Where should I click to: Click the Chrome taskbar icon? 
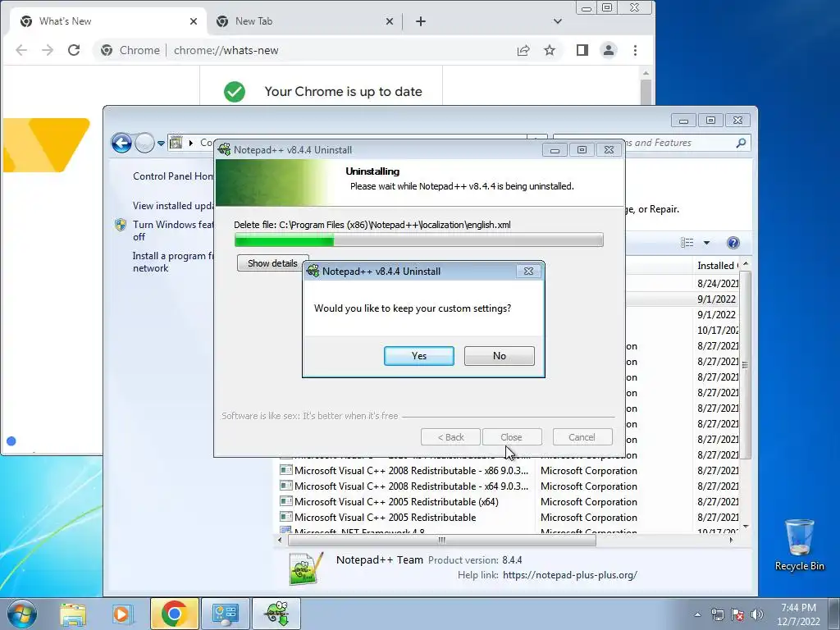point(175,614)
